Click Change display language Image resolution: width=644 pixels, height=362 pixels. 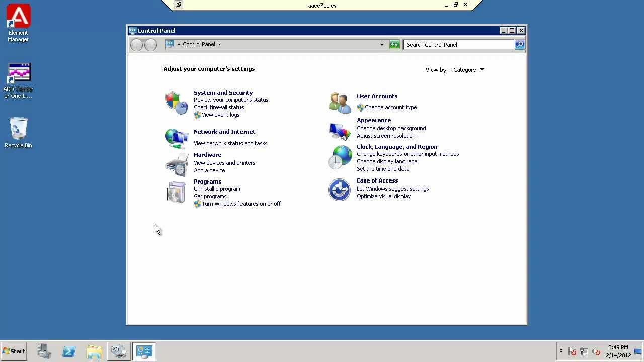(387, 161)
